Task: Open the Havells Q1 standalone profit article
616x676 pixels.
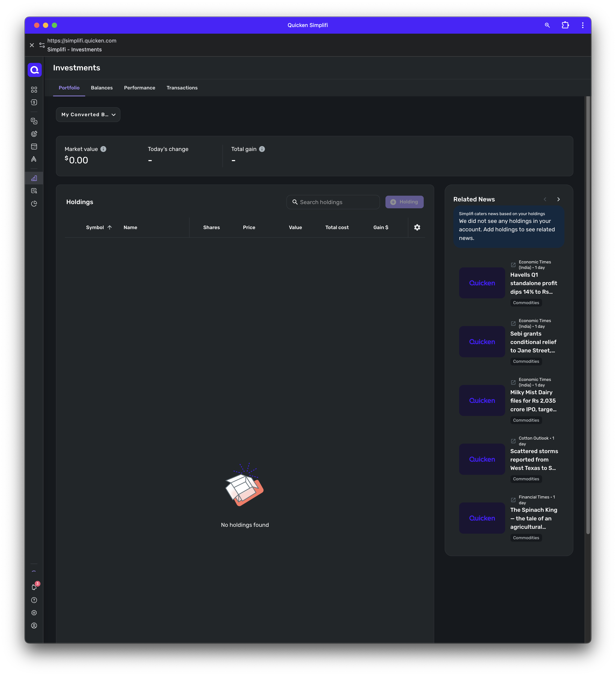Action: tap(533, 283)
